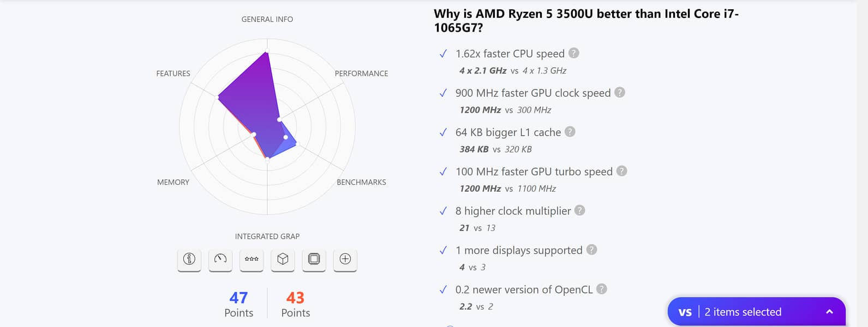Click the MEMORY label on the chart
868x327 pixels.
pyautogui.click(x=173, y=182)
